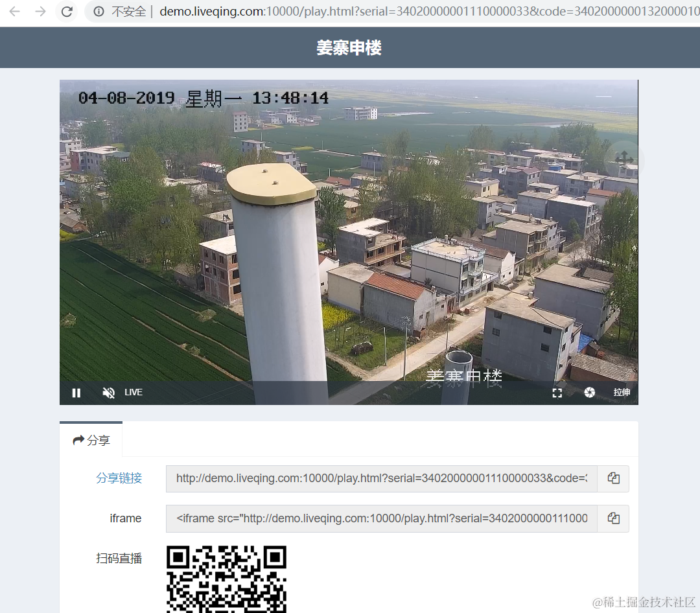Viewport: 700px width, 613px height.
Task: Click the 扫码直播 QR code
Action: 226,579
